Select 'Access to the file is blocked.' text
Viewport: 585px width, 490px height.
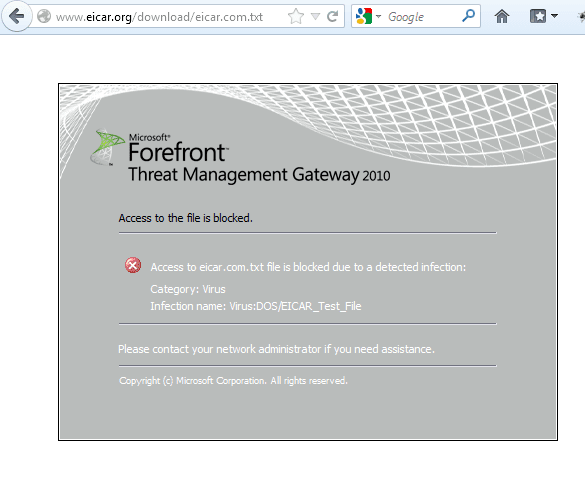(185, 218)
